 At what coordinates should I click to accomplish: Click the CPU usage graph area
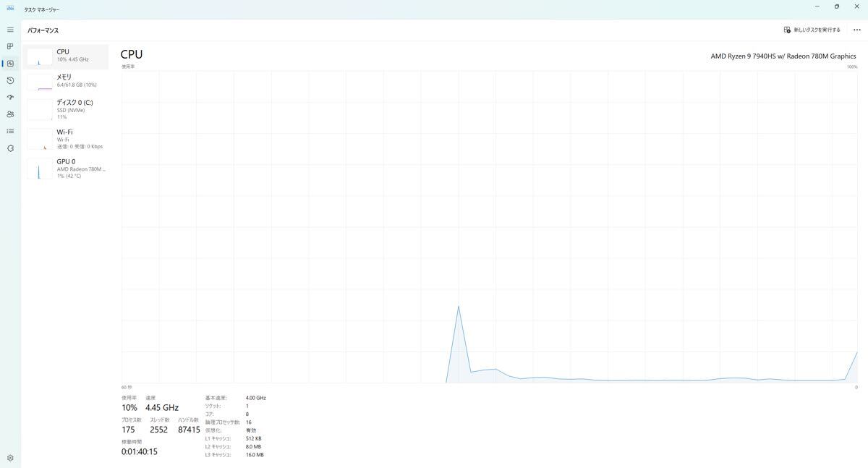(489, 226)
